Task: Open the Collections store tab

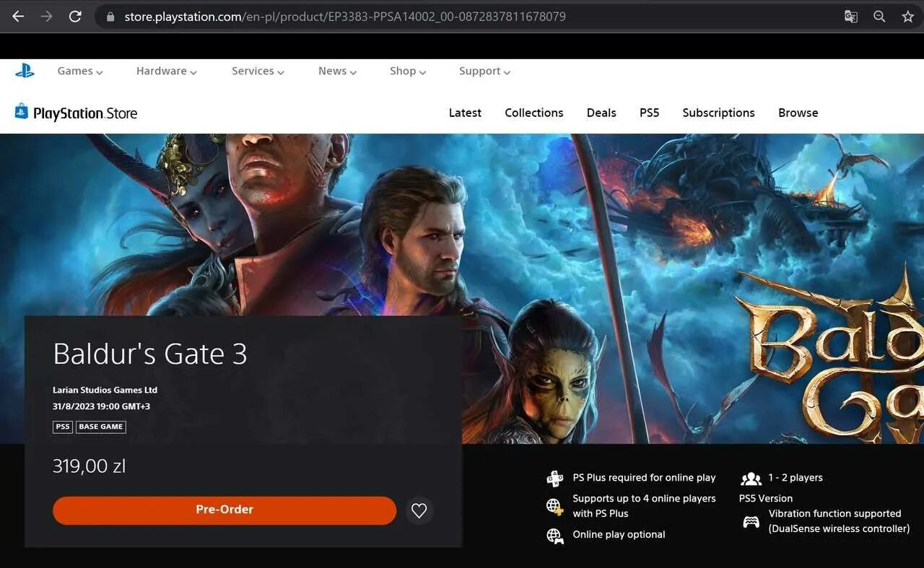Action: coord(534,113)
